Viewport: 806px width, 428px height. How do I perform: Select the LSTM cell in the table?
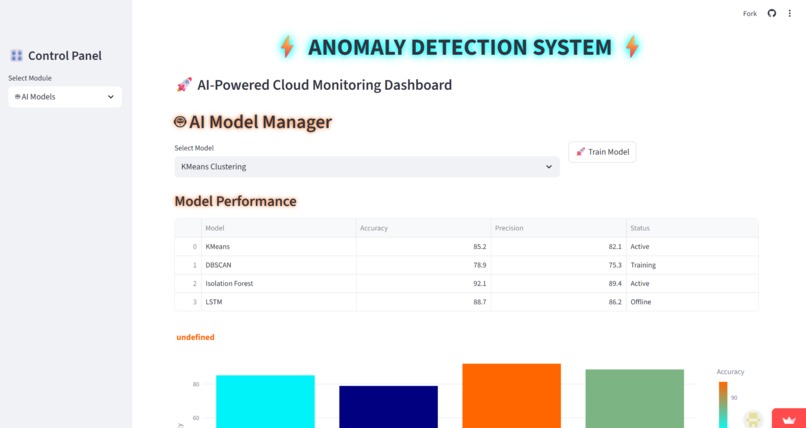click(279, 302)
